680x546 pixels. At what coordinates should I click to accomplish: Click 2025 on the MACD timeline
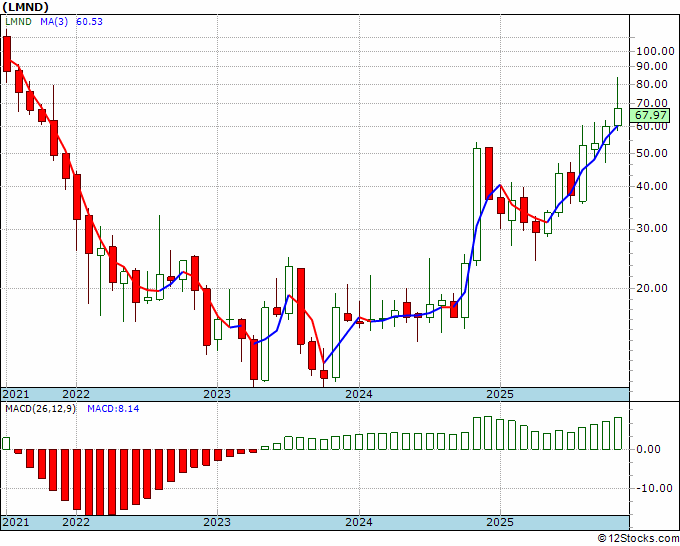500,522
